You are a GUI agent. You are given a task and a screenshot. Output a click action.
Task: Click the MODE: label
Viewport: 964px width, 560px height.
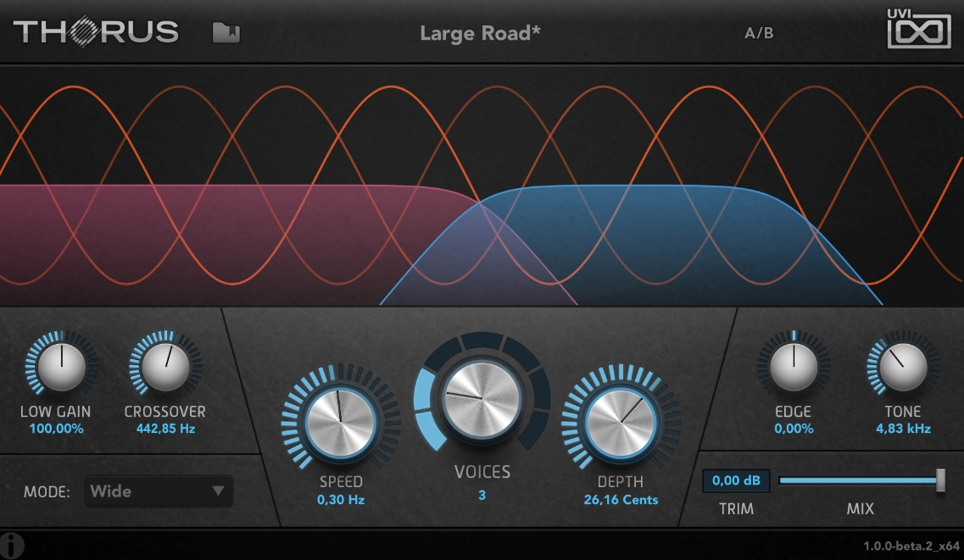[x=47, y=492]
